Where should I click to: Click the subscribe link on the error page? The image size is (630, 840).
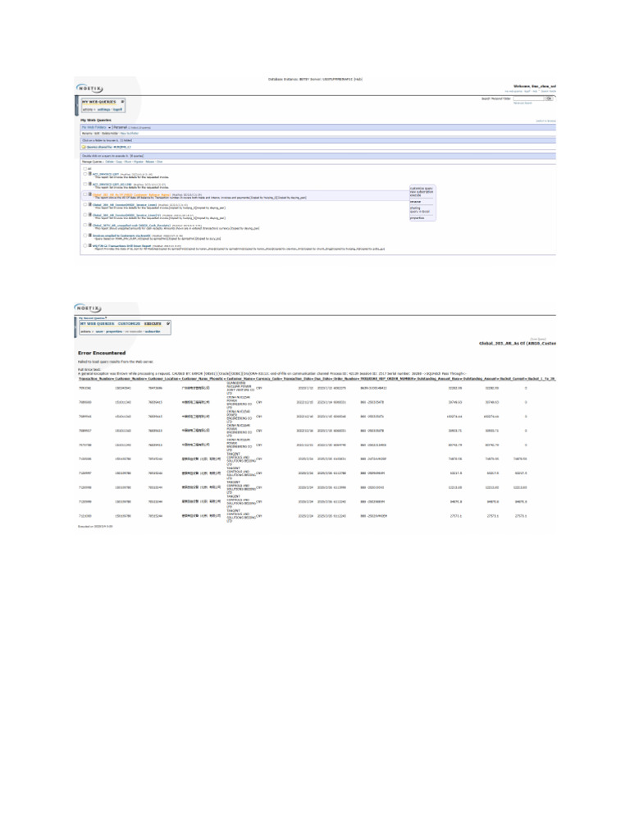click(x=153, y=331)
